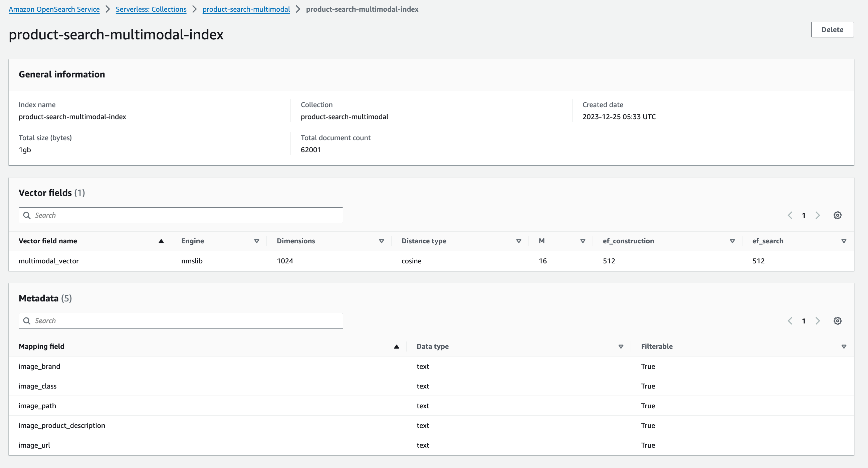Sort Vector fields by ef_construction column

point(732,241)
